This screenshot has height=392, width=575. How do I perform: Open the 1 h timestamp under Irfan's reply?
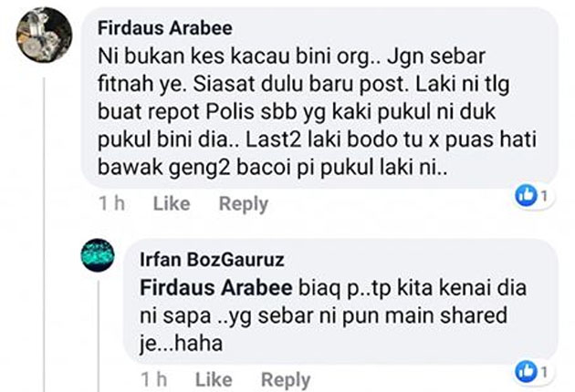tap(154, 379)
